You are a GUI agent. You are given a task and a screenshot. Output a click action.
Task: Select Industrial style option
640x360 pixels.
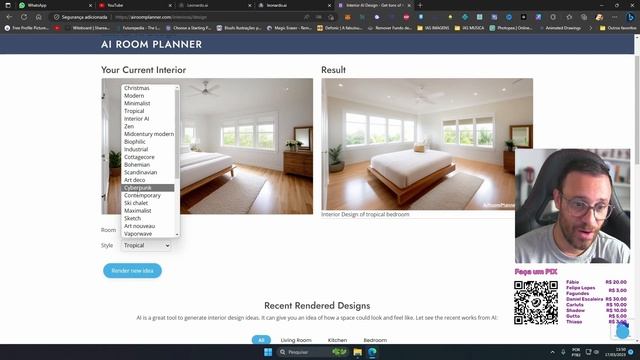click(x=148, y=149)
